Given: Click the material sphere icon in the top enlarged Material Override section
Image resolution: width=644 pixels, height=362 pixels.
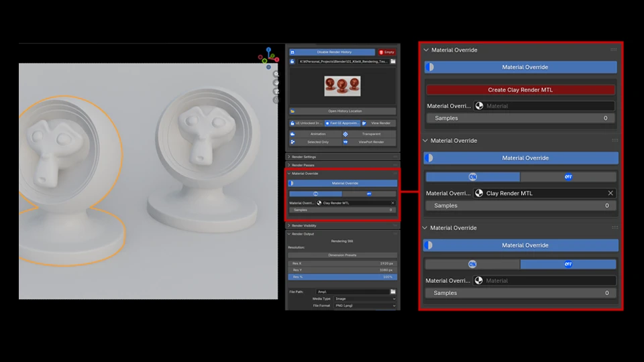Looking at the screenshot, I should [x=479, y=106].
